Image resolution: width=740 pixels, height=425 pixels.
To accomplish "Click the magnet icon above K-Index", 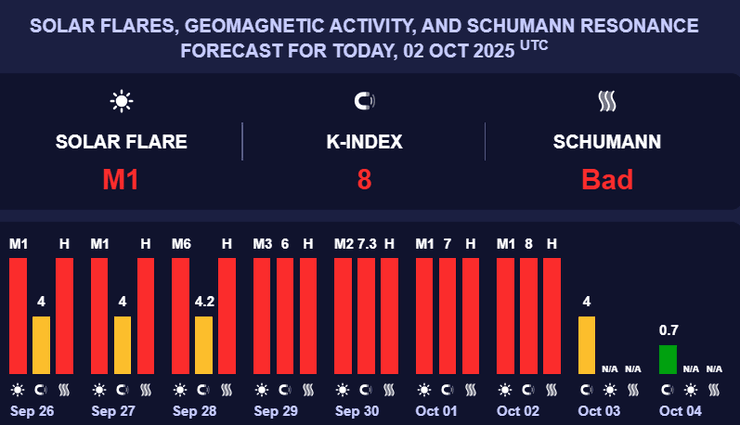I will (364, 100).
